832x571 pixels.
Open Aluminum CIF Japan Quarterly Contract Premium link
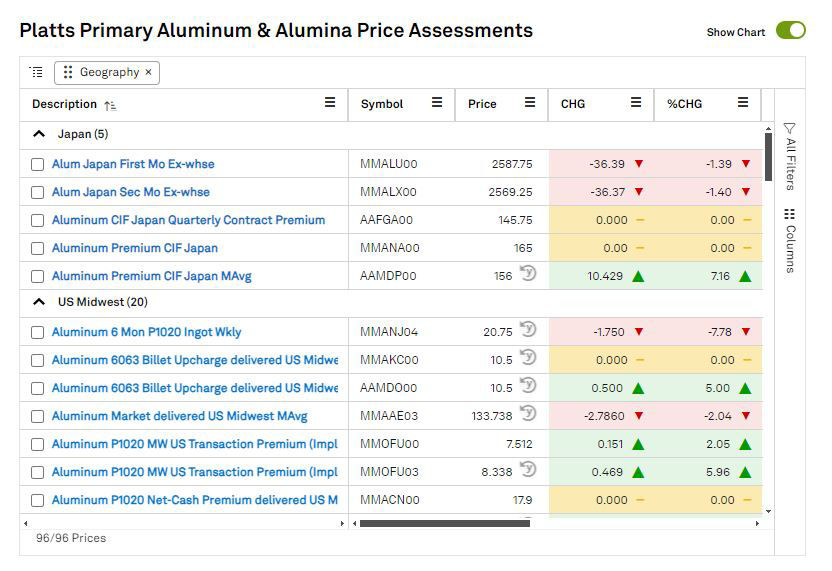coord(188,220)
